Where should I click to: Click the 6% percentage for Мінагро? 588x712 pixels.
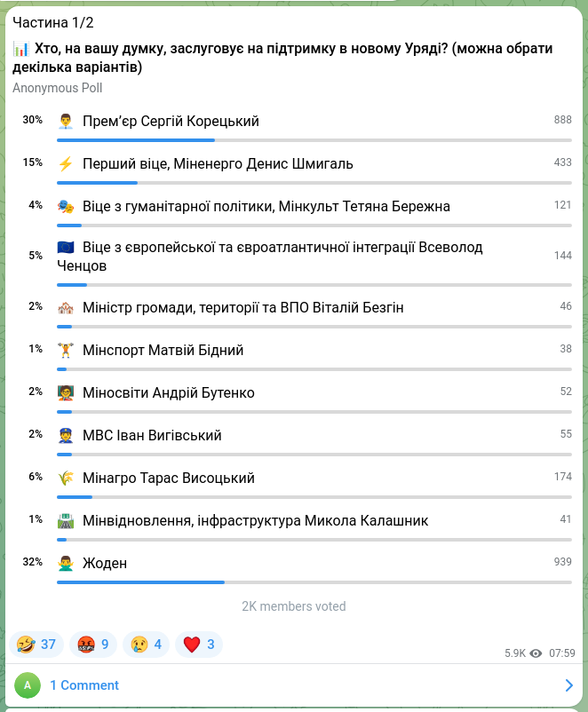[x=36, y=477]
